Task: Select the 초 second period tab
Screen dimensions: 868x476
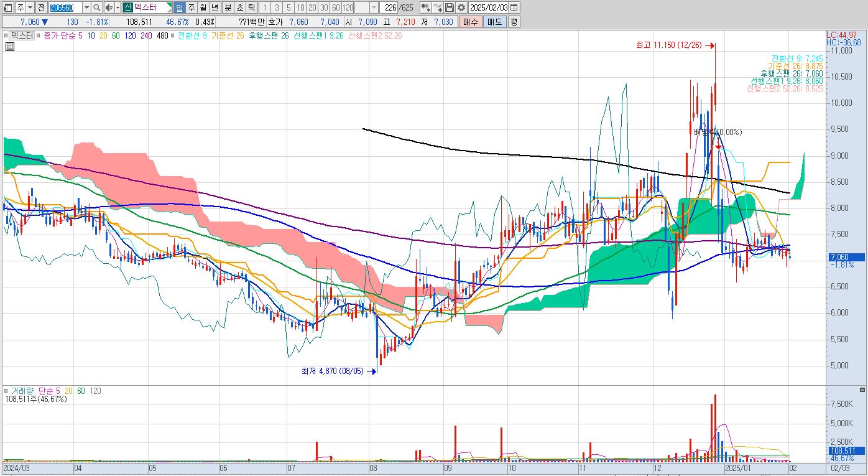Action: [239, 7]
